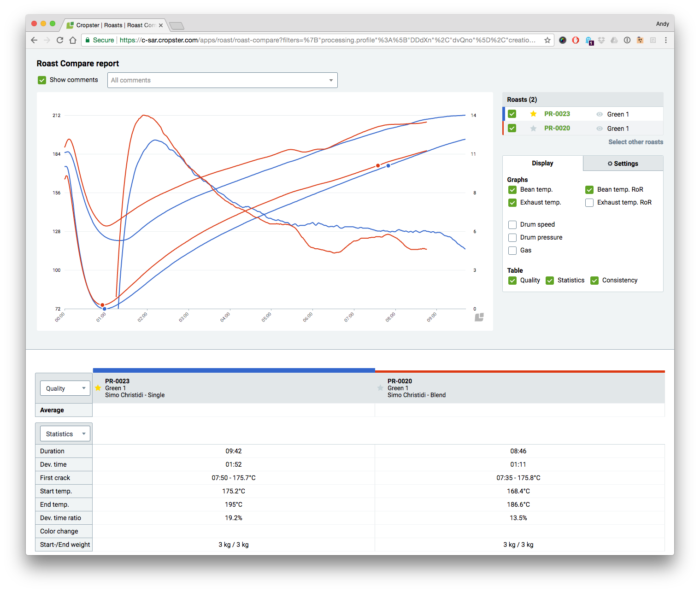
Task: Click the grey star in PR-0020 table header
Action: tap(380, 388)
